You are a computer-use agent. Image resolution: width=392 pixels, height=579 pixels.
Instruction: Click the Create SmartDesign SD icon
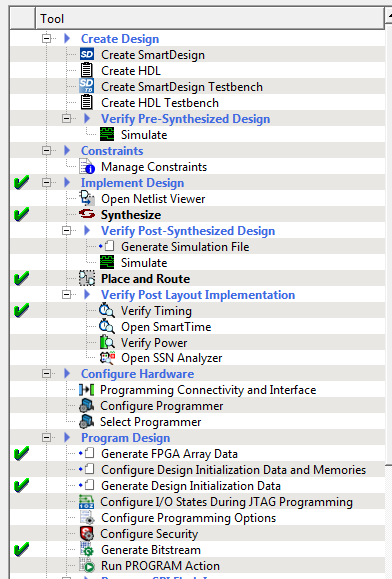87,55
